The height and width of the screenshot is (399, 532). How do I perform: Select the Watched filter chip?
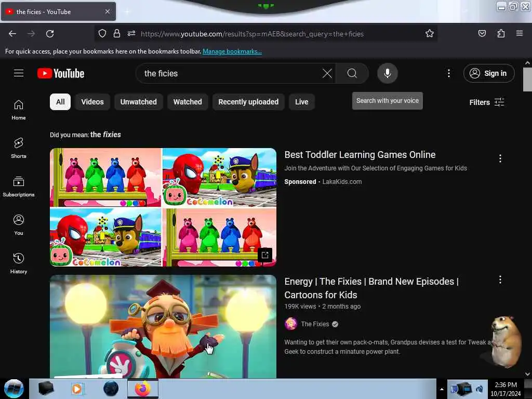point(188,102)
